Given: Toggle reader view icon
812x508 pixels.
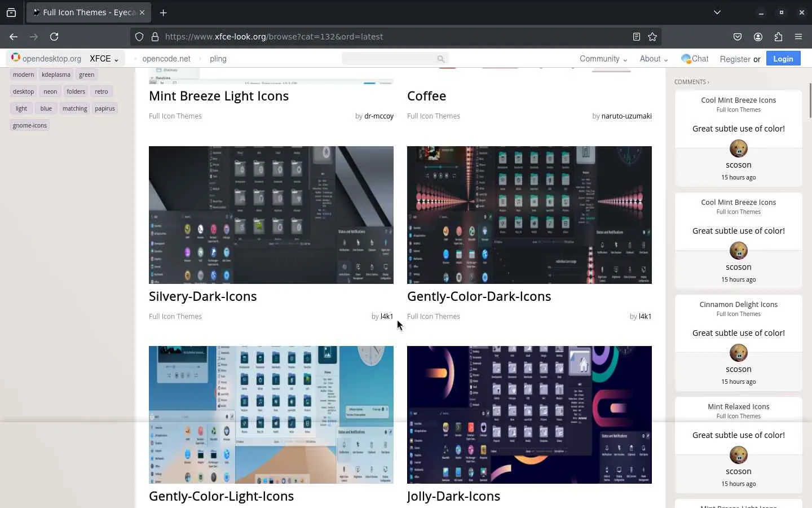Looking at the screenshot, I should (637, 37).
